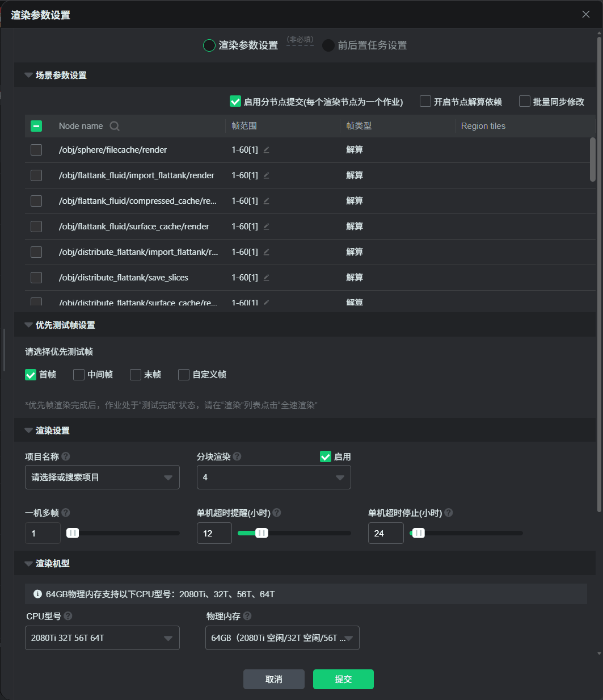Click help icon next to 单机超时提醒(小时)

[x=277, y=513]
